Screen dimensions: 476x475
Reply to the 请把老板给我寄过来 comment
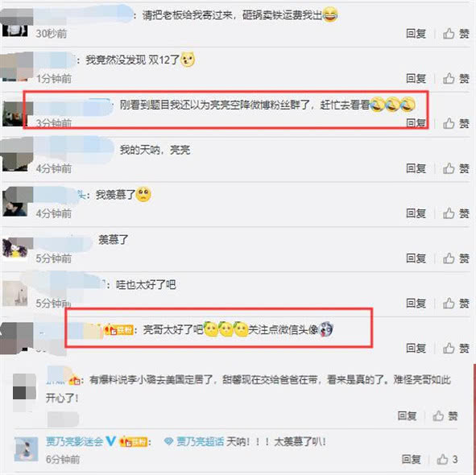point(416,34)
